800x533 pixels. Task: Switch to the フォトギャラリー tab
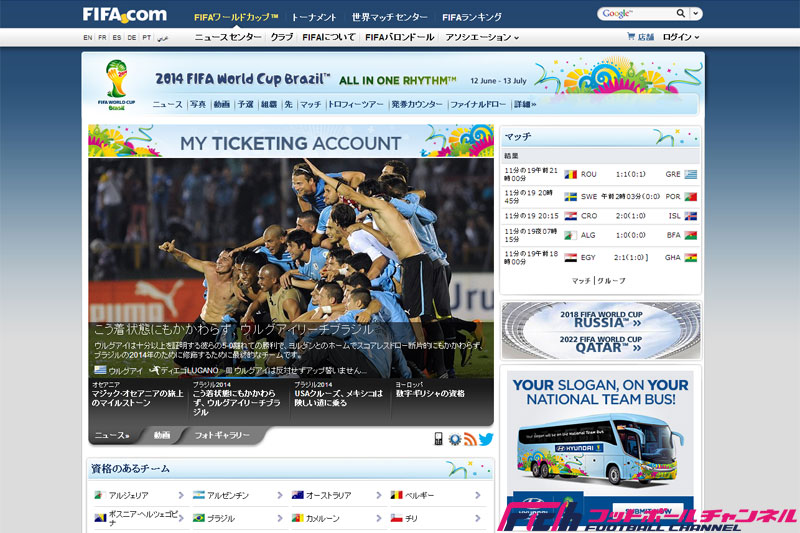pyautogui.click(x=222, y=436)
